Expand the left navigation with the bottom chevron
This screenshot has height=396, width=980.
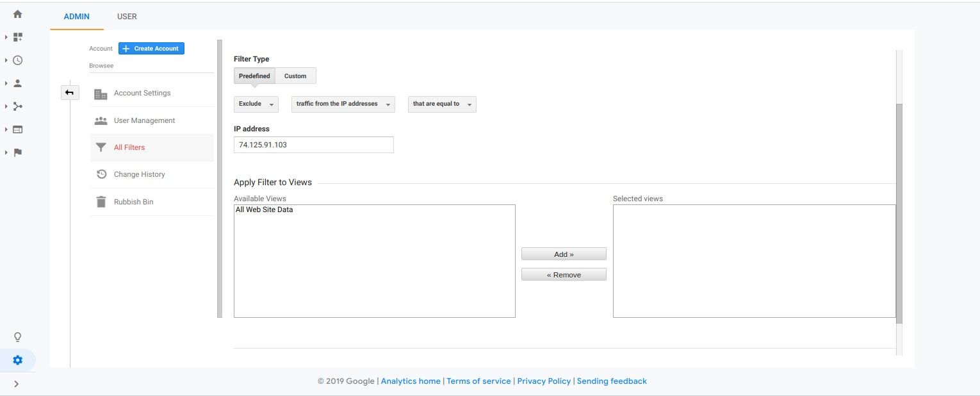(17, 384)
